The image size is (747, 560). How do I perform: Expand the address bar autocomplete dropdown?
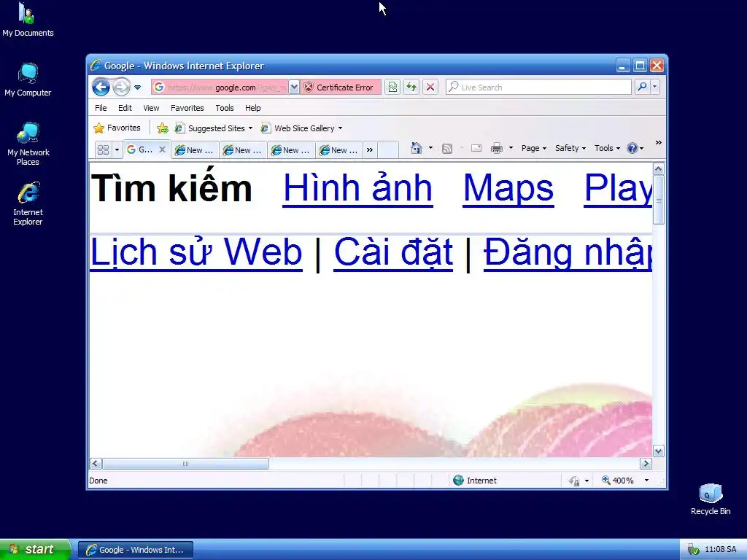(x=294, y=87)
